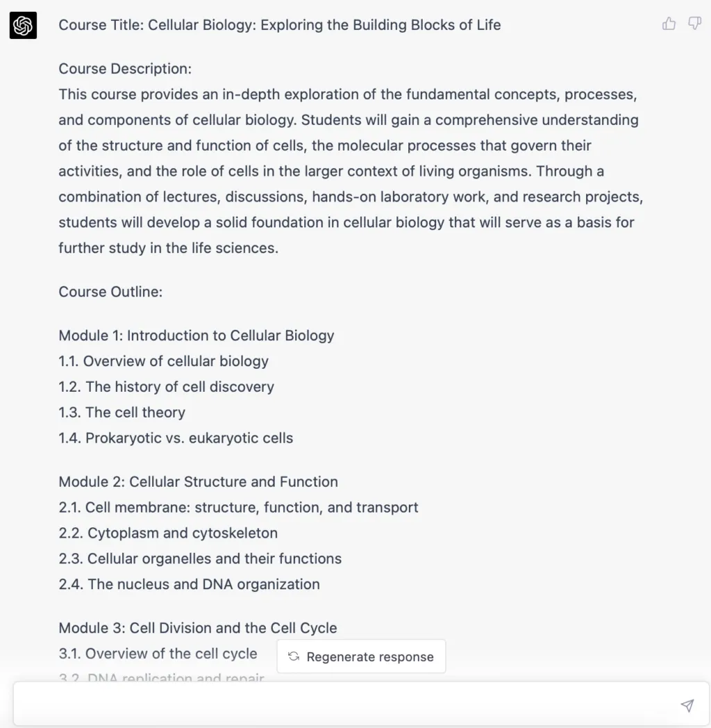Image resolution: width=711 pixels, height=728 pixels.
Task: Click the paper plane send icon
Action: (687, 705)
